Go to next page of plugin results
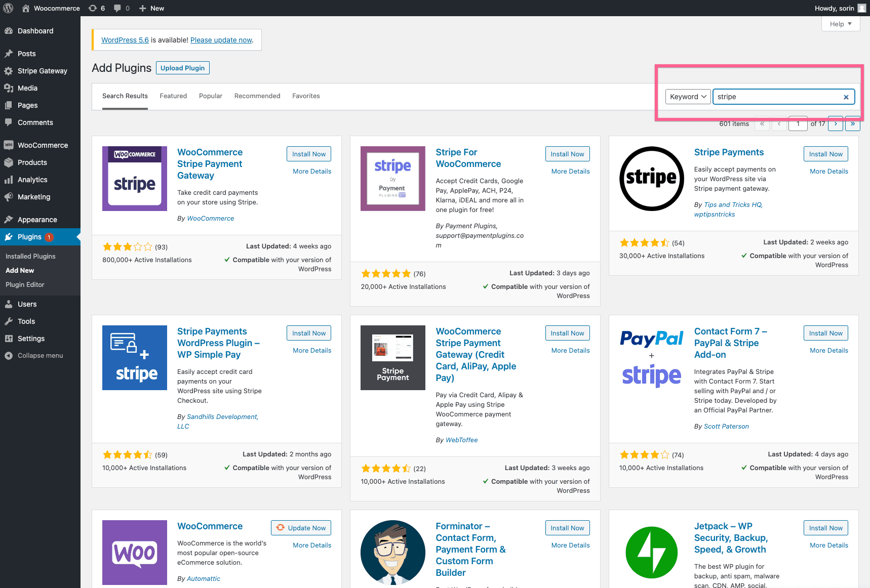Viewport: 870px width, 588px height. click(836, 123)
